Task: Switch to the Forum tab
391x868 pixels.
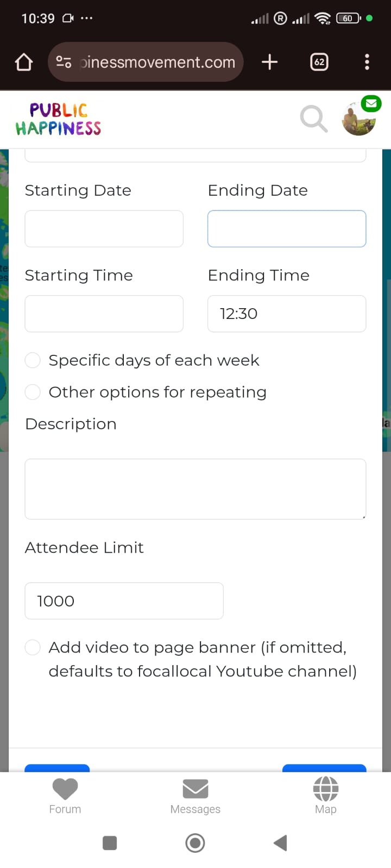Action: [65, 795]
